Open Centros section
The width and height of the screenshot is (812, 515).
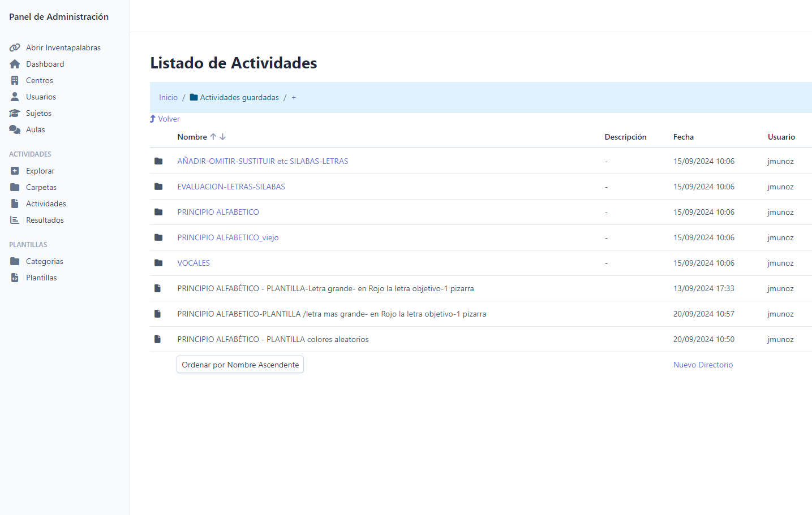40,80
